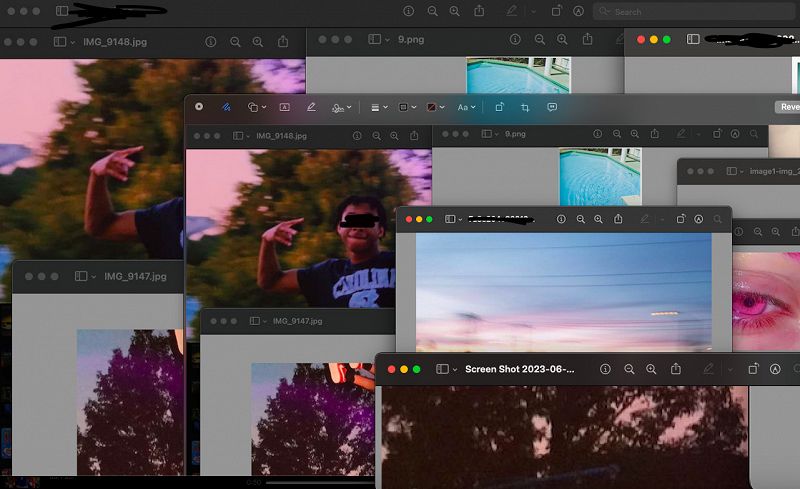Select the Sketch pen tool in markup toolbar
The height and width of the screenshot is (489, 800).
(x=226, y=106)
